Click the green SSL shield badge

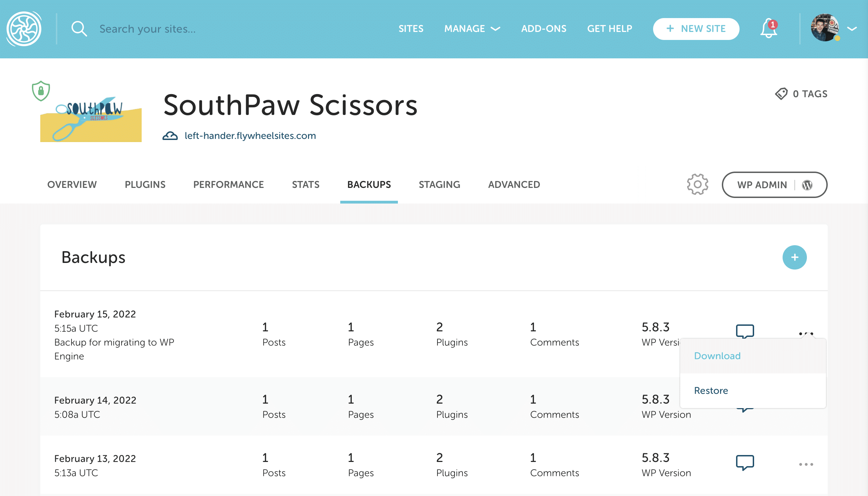pyautogui.click(x=41, y=91)
